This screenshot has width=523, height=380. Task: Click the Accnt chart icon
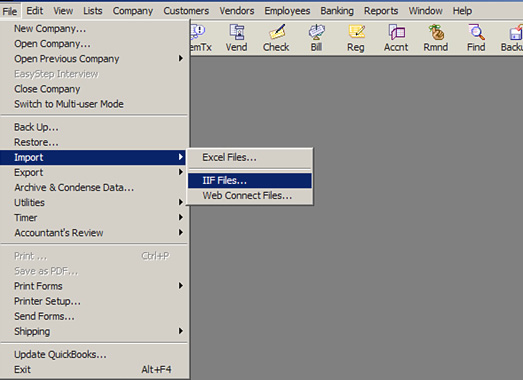pos(396,38)
